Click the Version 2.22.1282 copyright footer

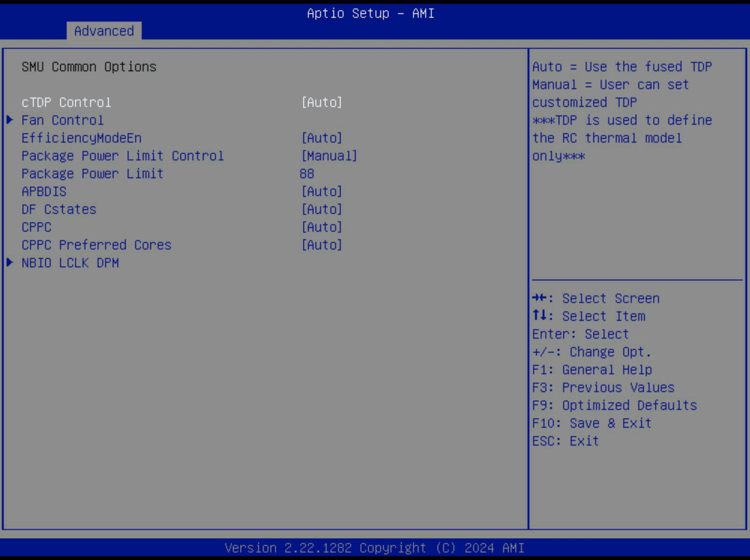375,548
